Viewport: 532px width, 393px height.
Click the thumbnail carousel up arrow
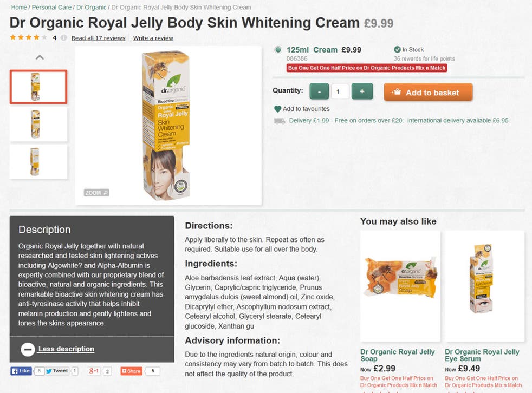coord(40,57)
